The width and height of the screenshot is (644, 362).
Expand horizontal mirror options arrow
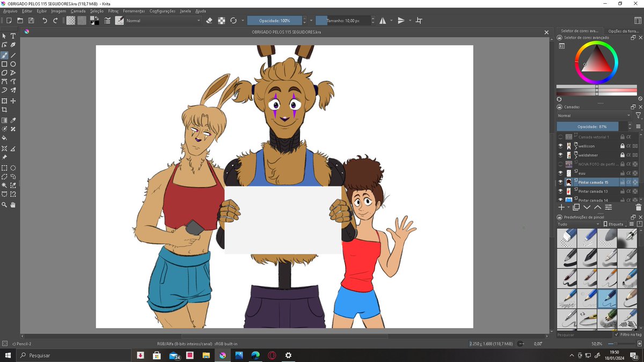[x=391, y=20]
